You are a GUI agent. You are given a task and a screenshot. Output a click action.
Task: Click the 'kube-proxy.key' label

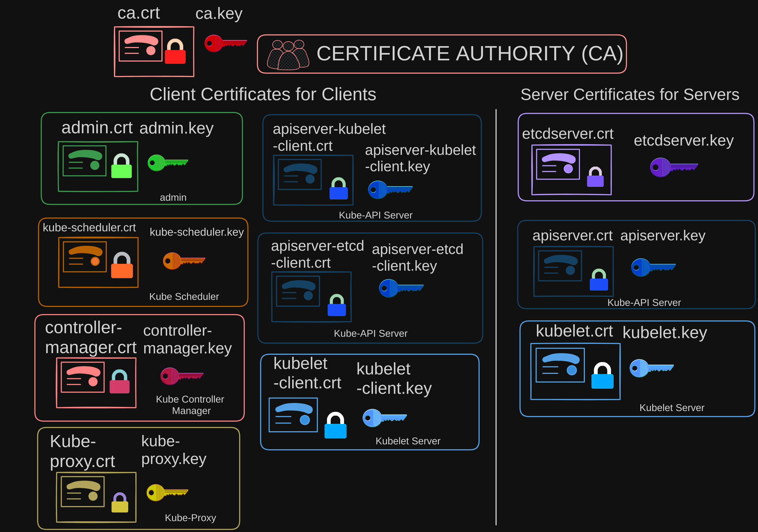point(174,450)
